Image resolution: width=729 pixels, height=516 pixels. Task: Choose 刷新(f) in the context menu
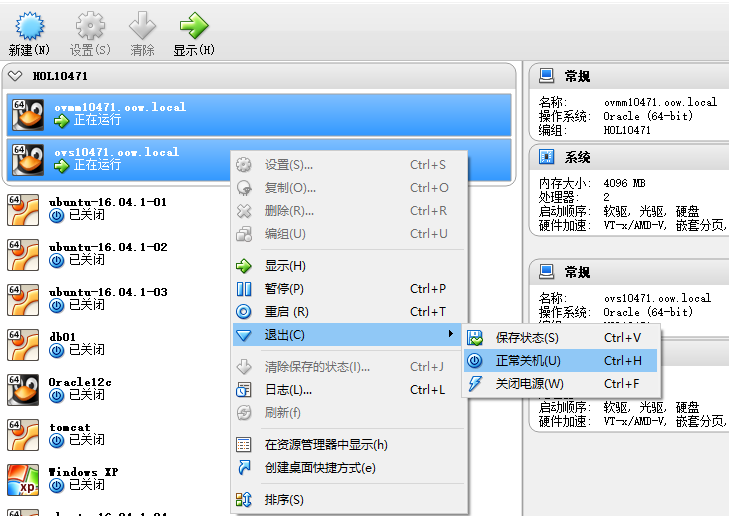(349, 412)
